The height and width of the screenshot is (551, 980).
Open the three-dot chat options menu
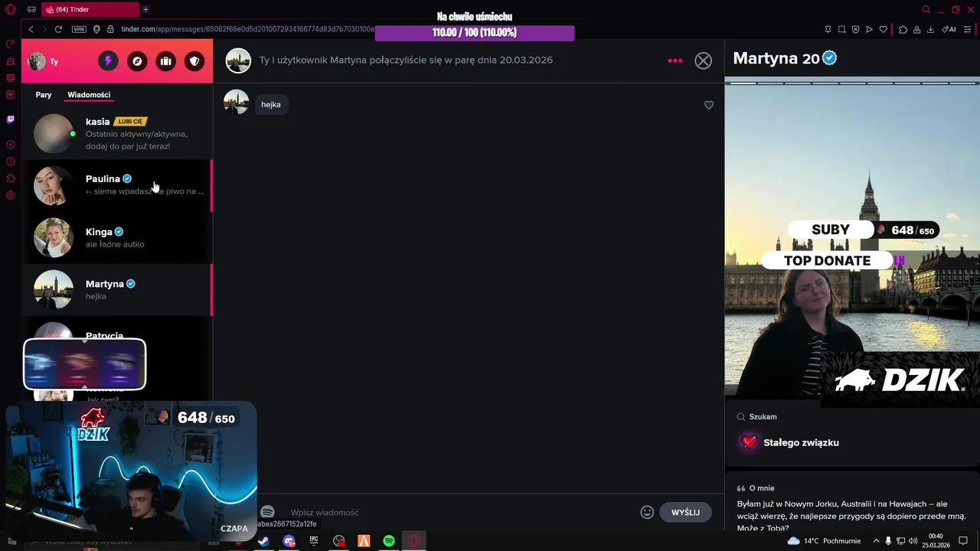point(675,60)
